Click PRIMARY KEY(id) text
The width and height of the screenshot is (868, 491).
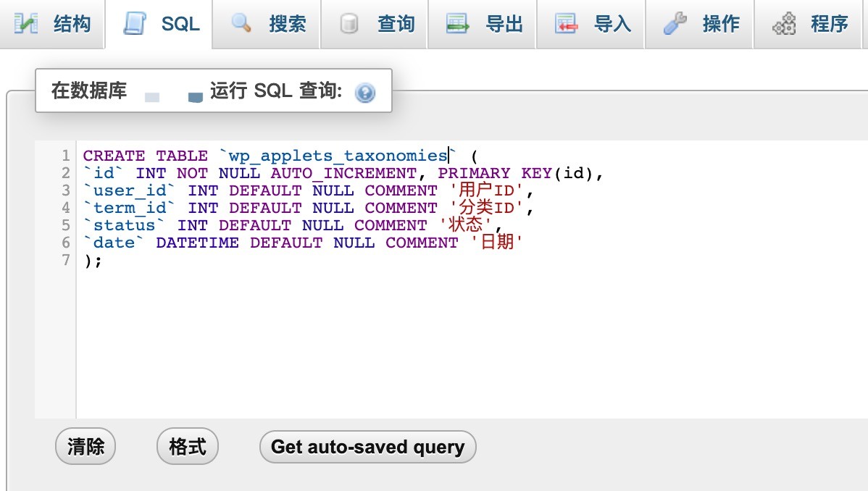515,173
